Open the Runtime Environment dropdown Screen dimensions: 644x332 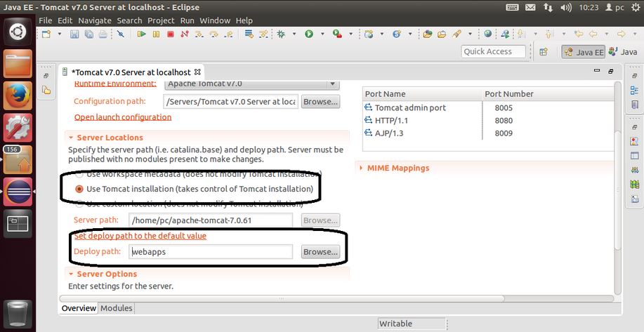coord(251,84)
